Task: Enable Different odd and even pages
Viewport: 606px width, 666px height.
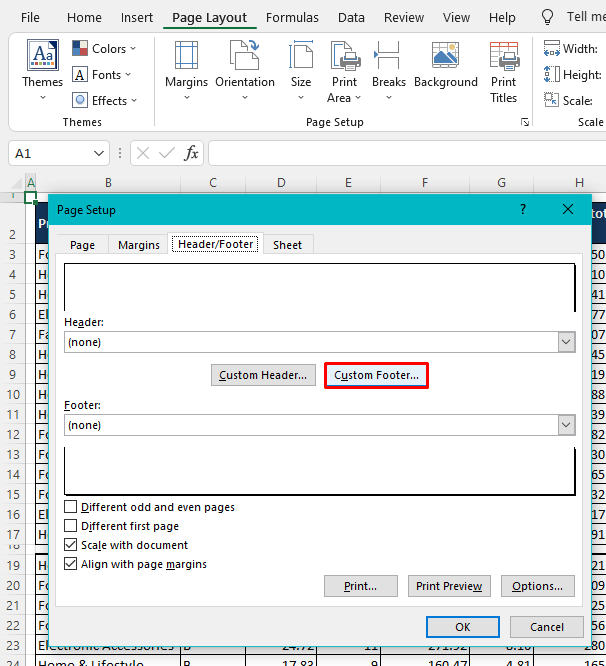Action: tap(70, 507)
